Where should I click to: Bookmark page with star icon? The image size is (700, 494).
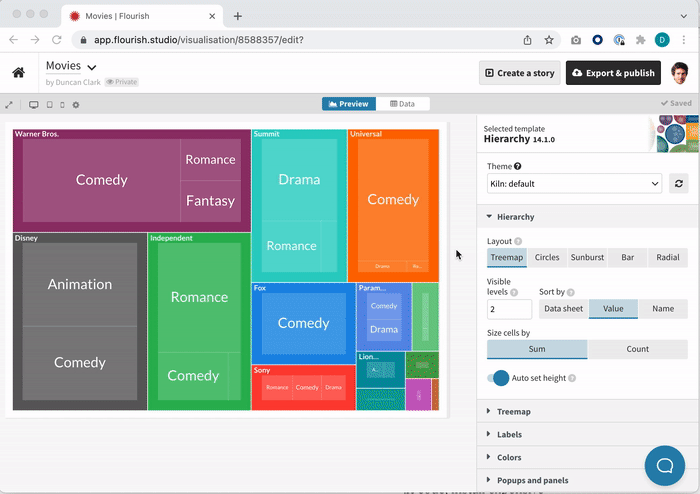[549, 40]
